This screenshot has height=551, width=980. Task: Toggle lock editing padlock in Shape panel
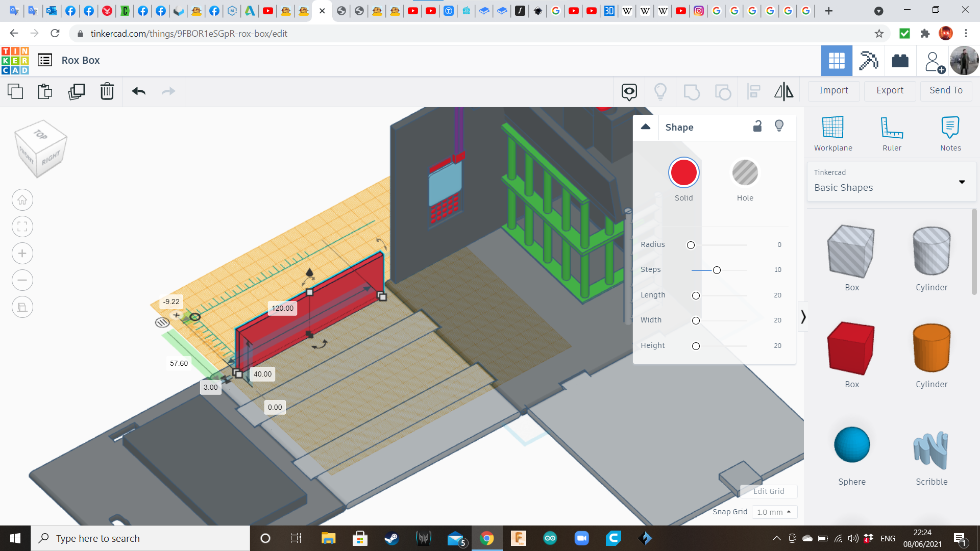757,127
